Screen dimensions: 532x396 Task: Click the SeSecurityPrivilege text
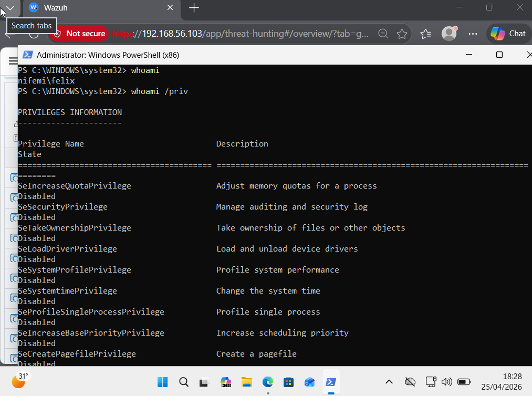click(62, 207)
